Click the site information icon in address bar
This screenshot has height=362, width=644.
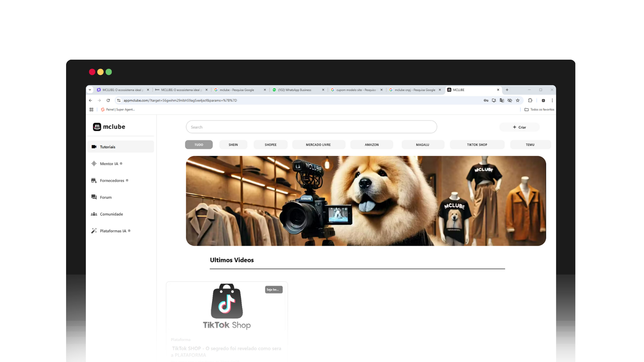point(119,100)
